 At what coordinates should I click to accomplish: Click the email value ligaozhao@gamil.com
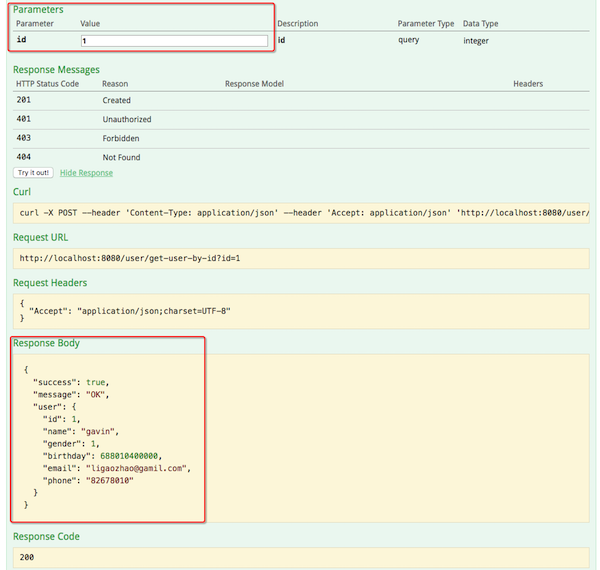coord(136,468)
